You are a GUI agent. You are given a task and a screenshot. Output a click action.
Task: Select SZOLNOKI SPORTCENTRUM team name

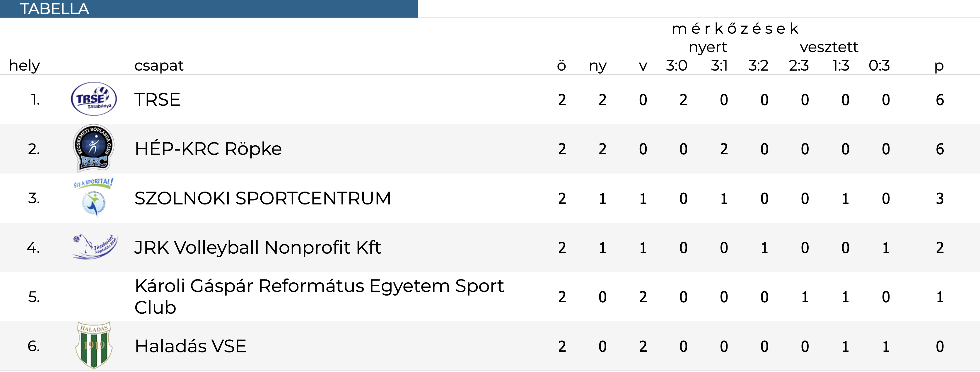click(262, 198)
